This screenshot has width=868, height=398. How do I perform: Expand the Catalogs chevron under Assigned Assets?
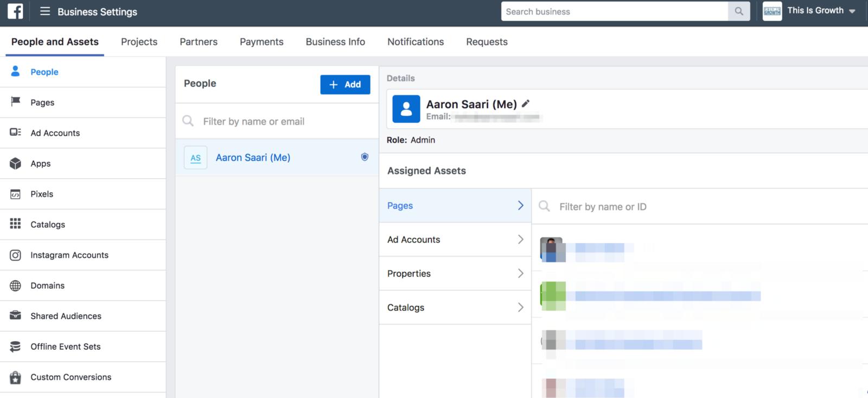[520, 307]
